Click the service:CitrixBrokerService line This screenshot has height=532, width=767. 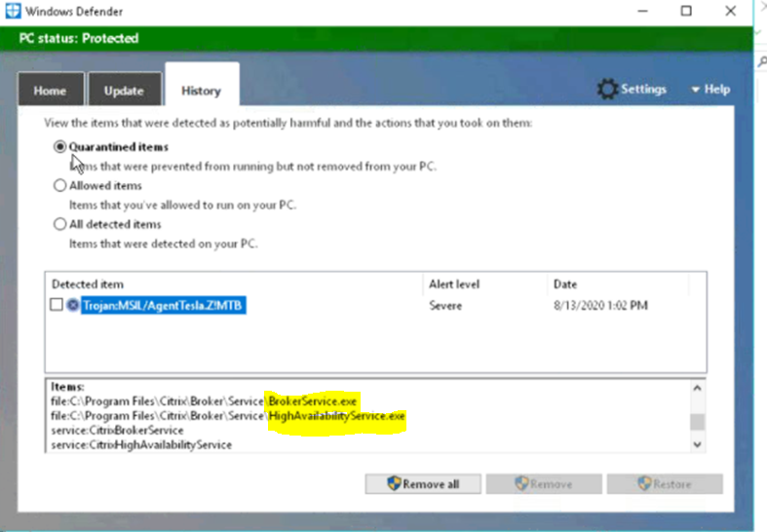(x=117, y=431)
